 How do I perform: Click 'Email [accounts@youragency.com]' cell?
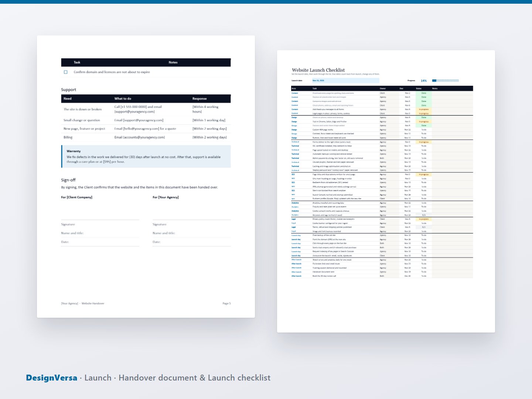[x=140, y=137]
